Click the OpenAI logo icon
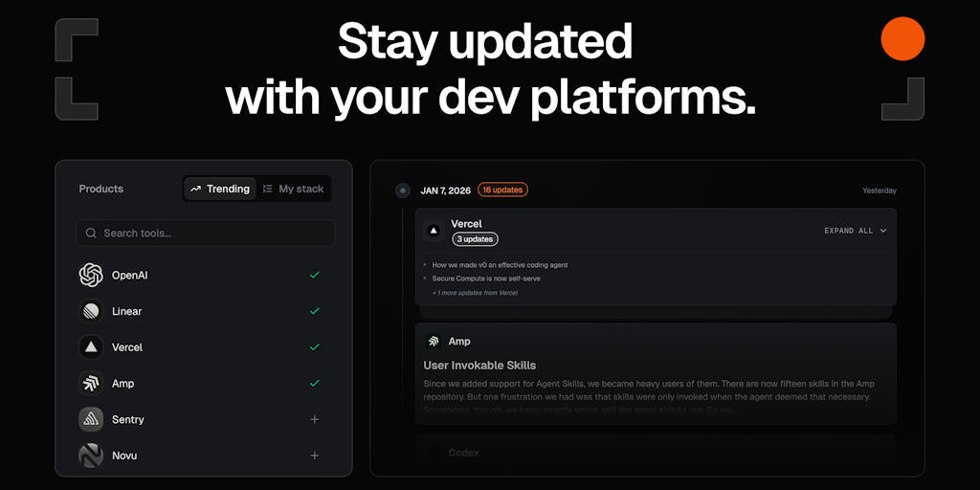The image size is (980, 490). pyautogui.click(x=91, y=275)
